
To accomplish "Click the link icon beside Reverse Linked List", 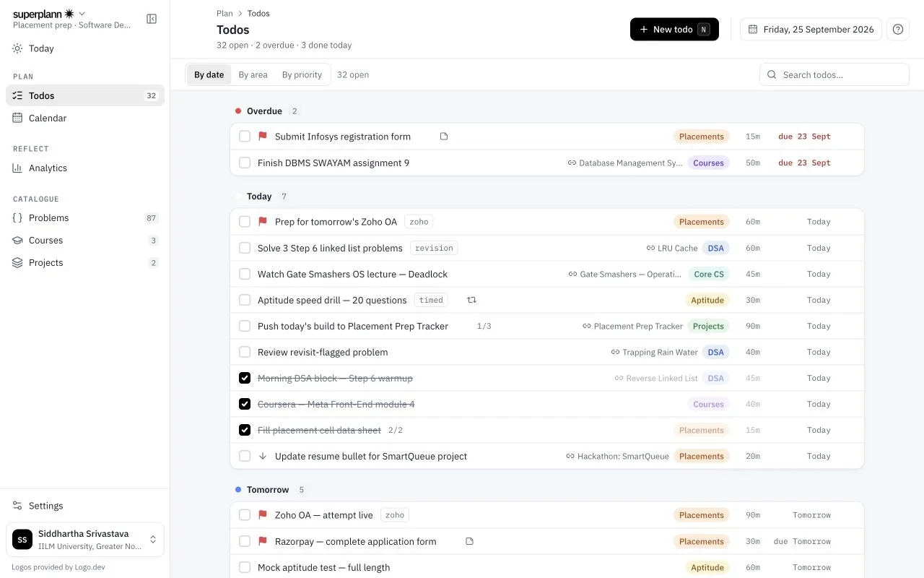I will click(619, 378).
